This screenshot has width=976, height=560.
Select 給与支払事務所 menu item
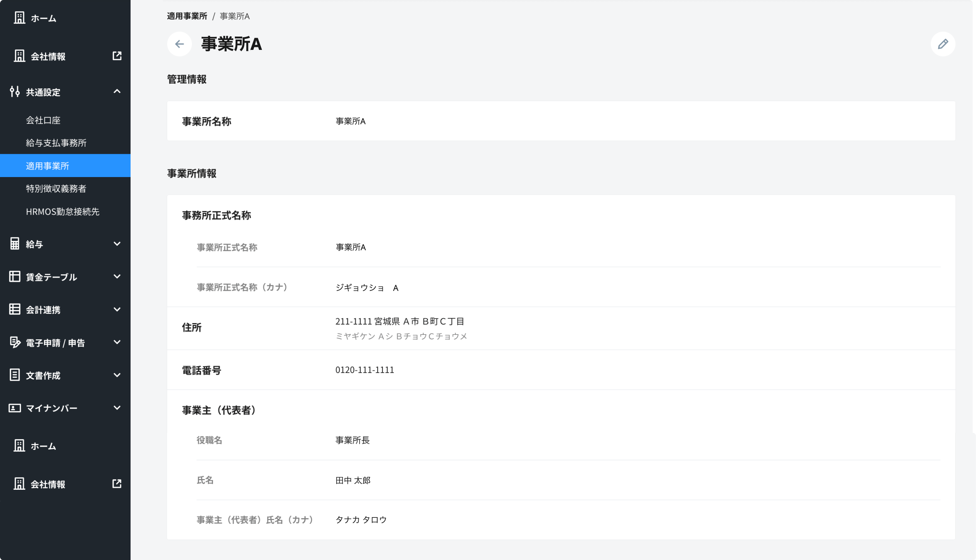tap(56, 143)
